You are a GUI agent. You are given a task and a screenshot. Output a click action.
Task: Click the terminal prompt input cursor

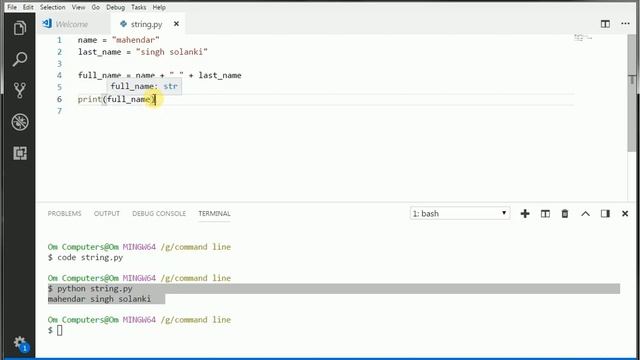(60, 330)
